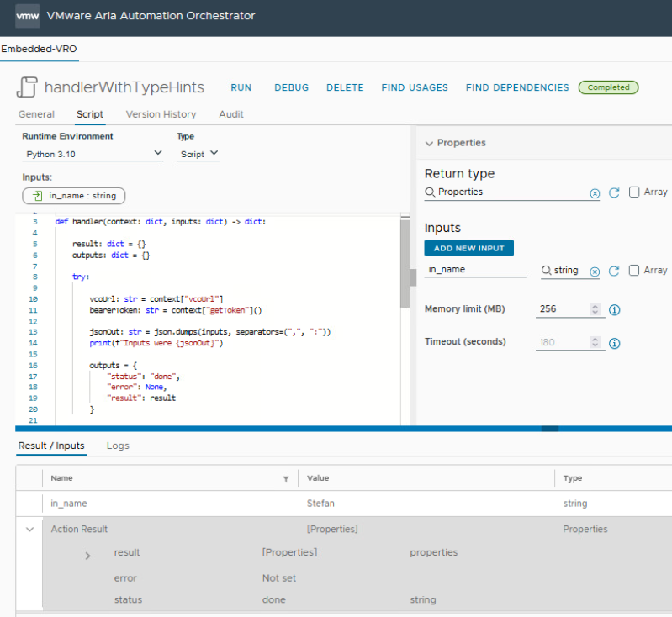Click the in_name input name field
Screen dimensions: 672x617
(x=475, y=270)
